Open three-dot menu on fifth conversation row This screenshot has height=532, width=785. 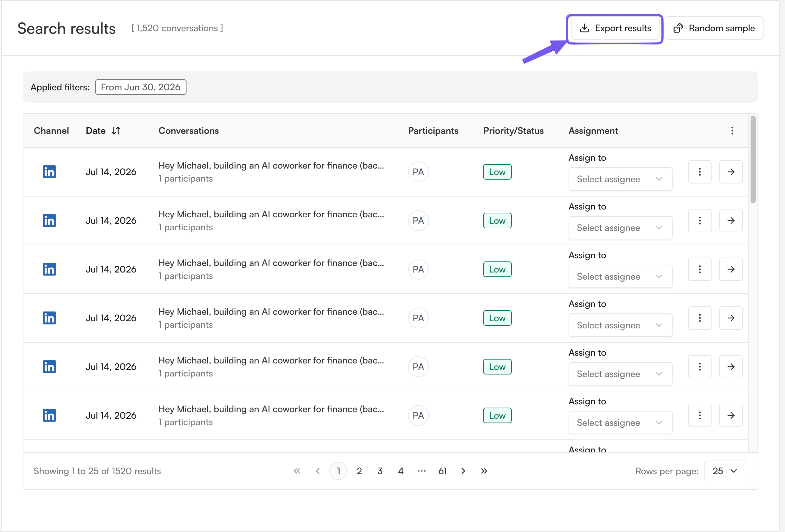point(700,367)
